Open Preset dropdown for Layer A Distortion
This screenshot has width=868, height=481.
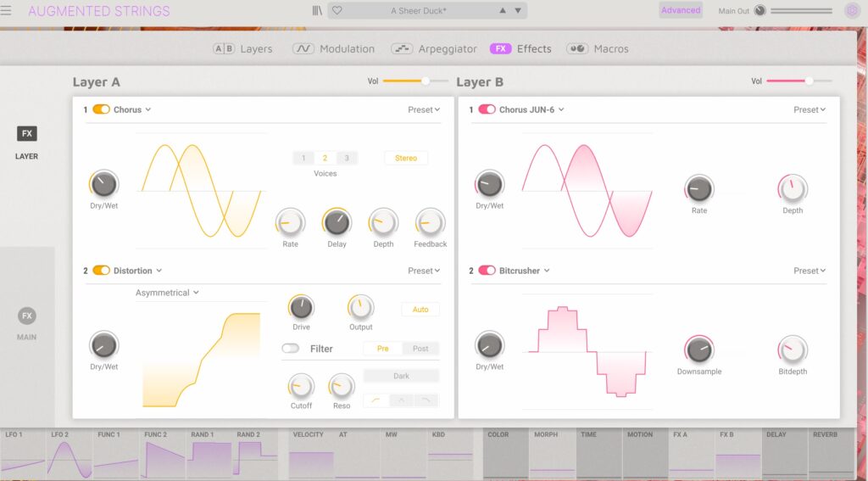(424, 271)
